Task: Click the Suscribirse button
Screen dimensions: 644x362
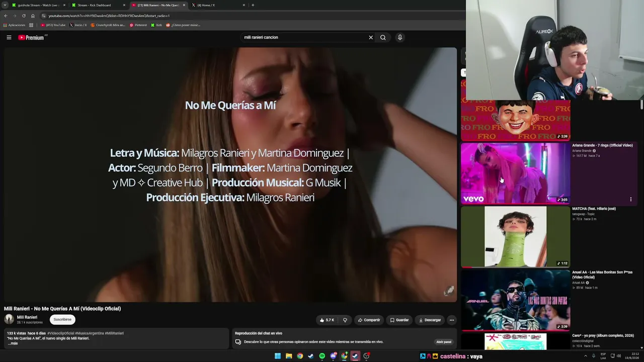Action: 62,319
